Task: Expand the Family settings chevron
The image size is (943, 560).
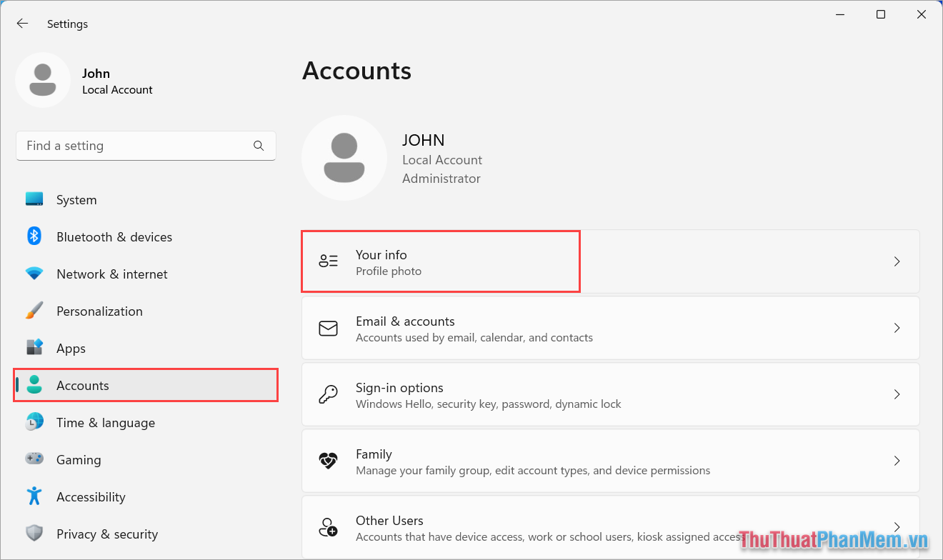Action: (897, 461)
